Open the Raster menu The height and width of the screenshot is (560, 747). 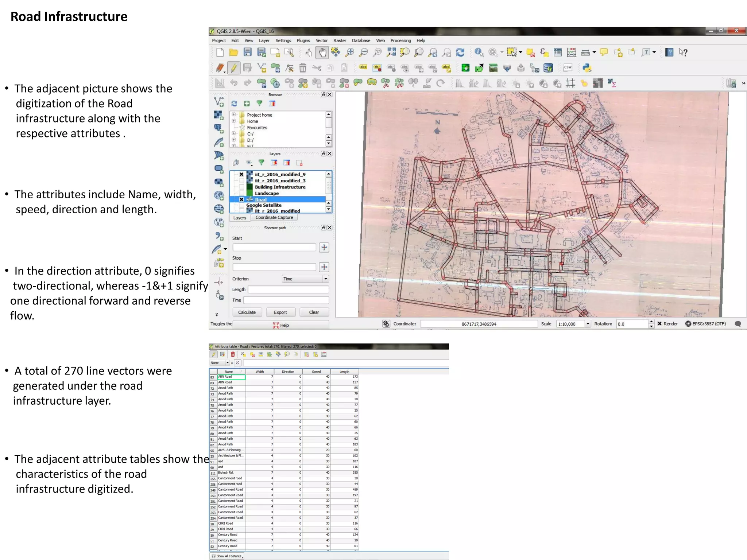point(340,40)
